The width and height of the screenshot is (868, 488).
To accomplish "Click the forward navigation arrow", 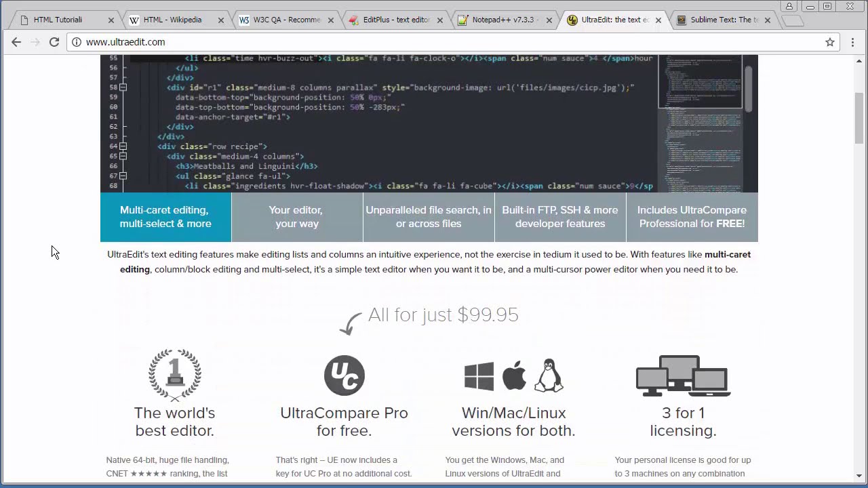I will click(x=35, y=42).
